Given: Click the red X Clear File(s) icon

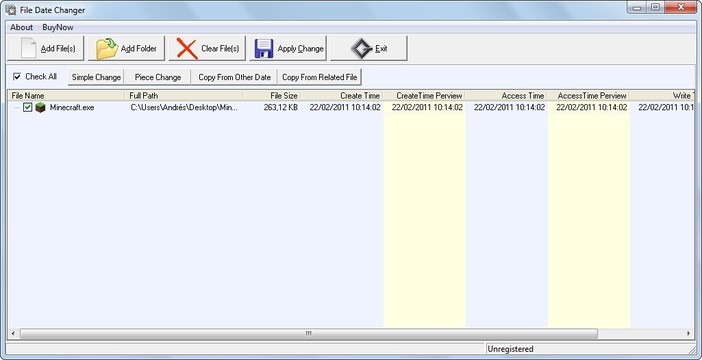Looking at the screenshot, I should tap(187, 48).
